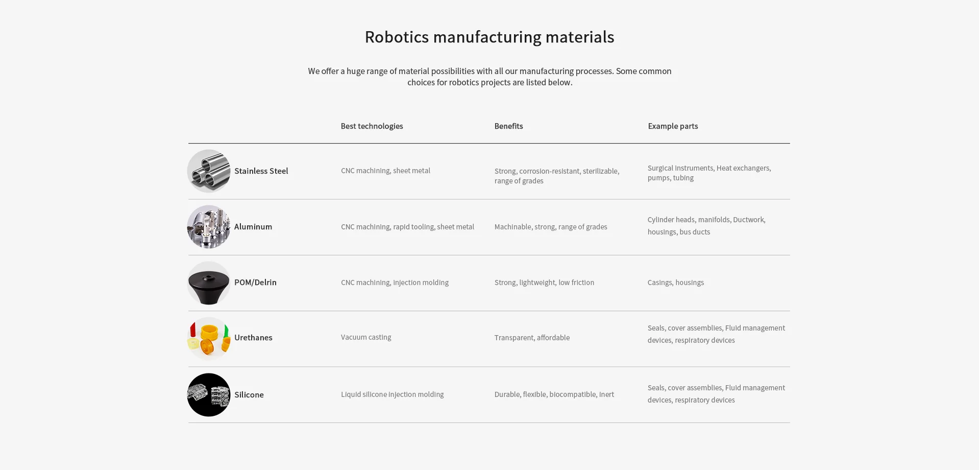Click the Casings, housings example text

(x=675, y=283)
